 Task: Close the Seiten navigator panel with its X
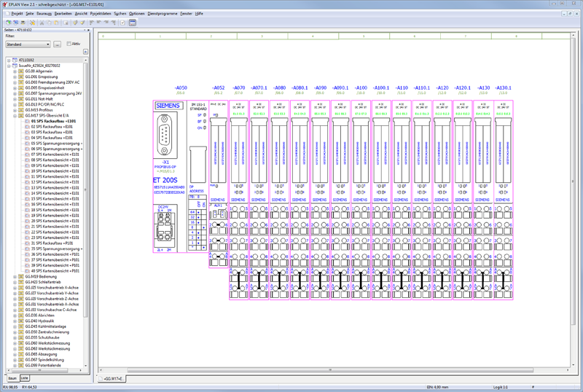[x=88, y=30]
